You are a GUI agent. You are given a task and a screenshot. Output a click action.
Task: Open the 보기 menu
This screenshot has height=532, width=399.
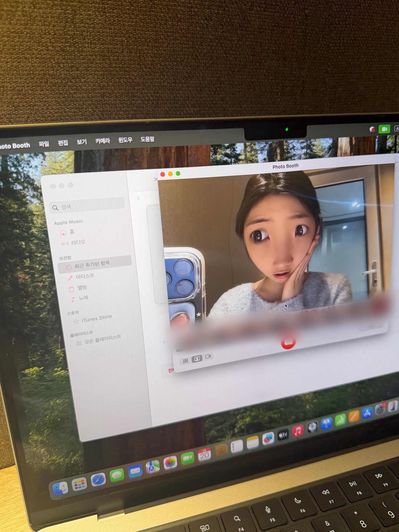coord(82,142)
